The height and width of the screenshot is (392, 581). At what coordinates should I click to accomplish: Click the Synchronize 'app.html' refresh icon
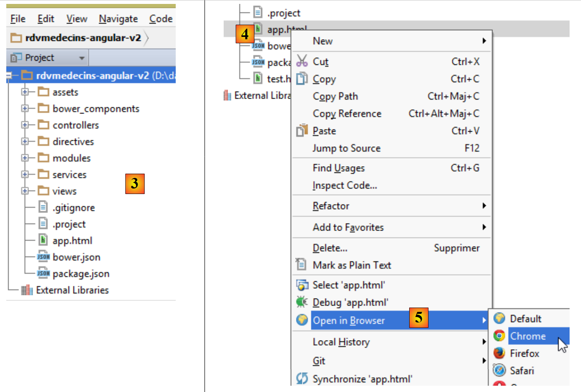(x=302, y=378)
